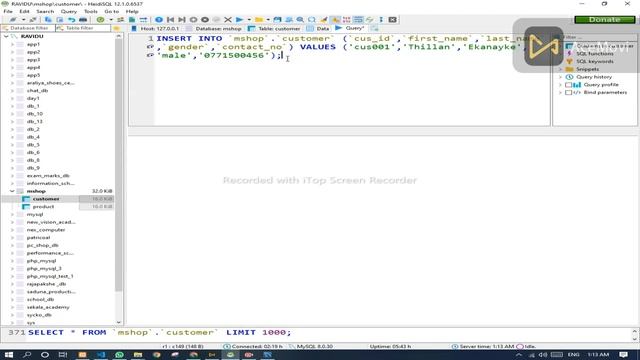The height and width of the screenshot is (360, 640).
Task: Switch to the Host: 127.0.0.1 tab
Action: (155, 29)
